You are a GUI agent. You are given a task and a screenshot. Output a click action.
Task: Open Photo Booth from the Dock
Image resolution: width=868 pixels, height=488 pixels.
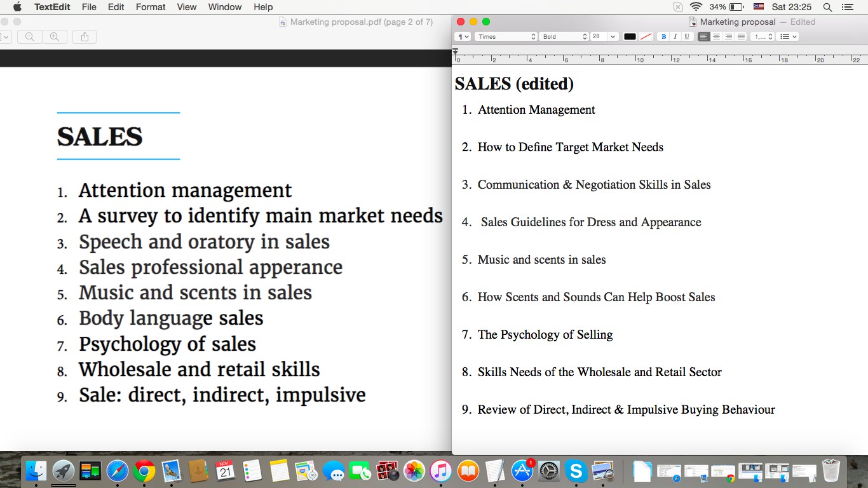click(388, 471)
